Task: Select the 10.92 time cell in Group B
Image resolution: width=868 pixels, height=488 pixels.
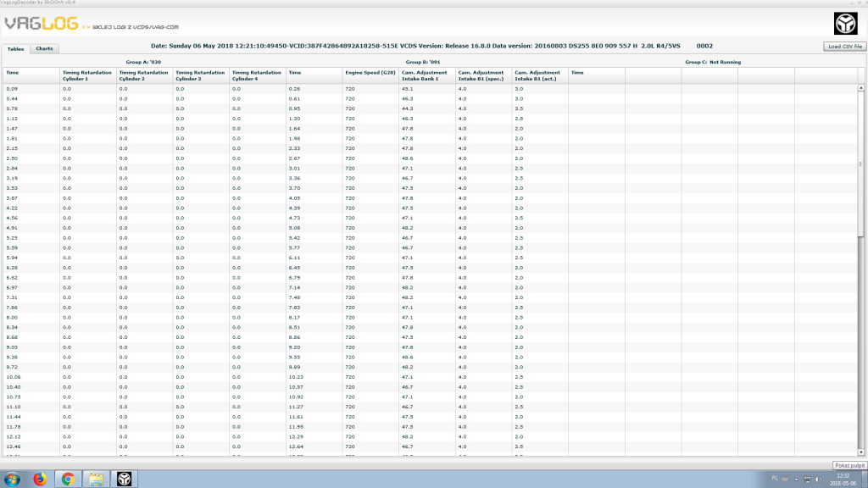Action: [x=296, y=396]
